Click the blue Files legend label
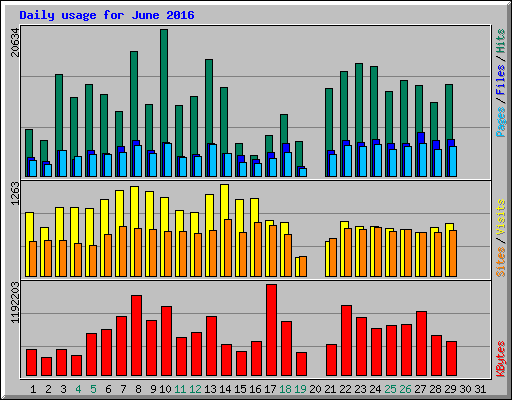The height and width of the screenshot is (400, 512). pos(501,80)
